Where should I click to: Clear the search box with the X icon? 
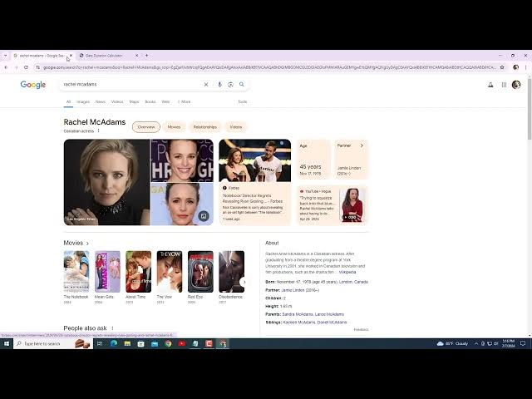[x=206, y=85]
